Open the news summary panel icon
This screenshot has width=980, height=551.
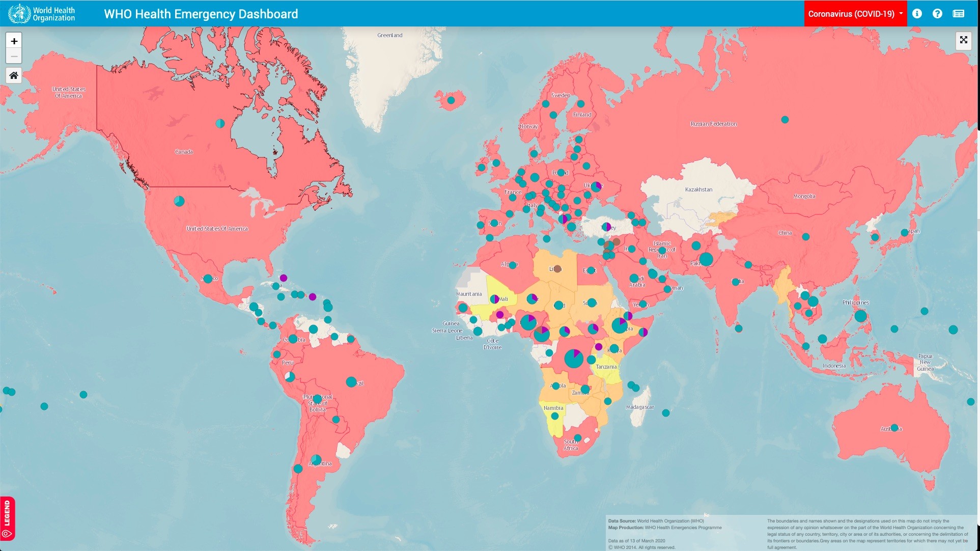[x=959, y=14]
